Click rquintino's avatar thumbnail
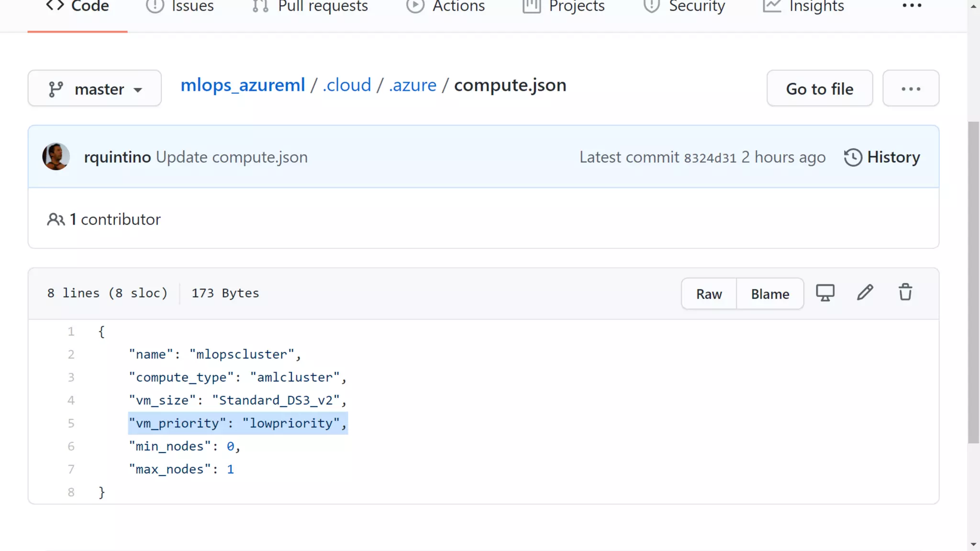 (x=56, y=156)
